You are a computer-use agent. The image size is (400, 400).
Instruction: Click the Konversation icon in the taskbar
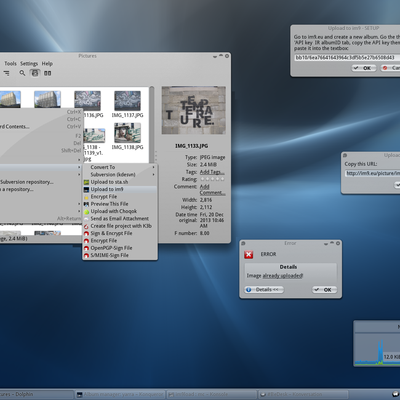[263, 395]
